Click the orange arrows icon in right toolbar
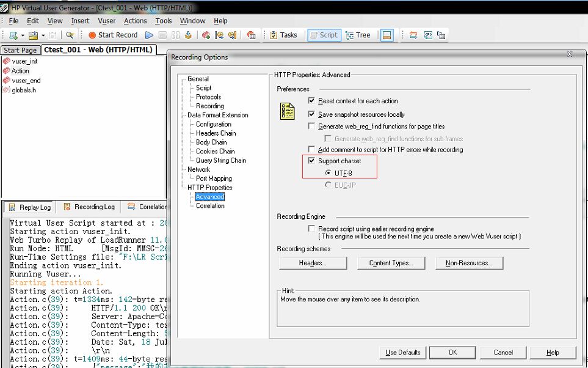The height and width of the screenshot is (368, 588). (x=413, y=35)
